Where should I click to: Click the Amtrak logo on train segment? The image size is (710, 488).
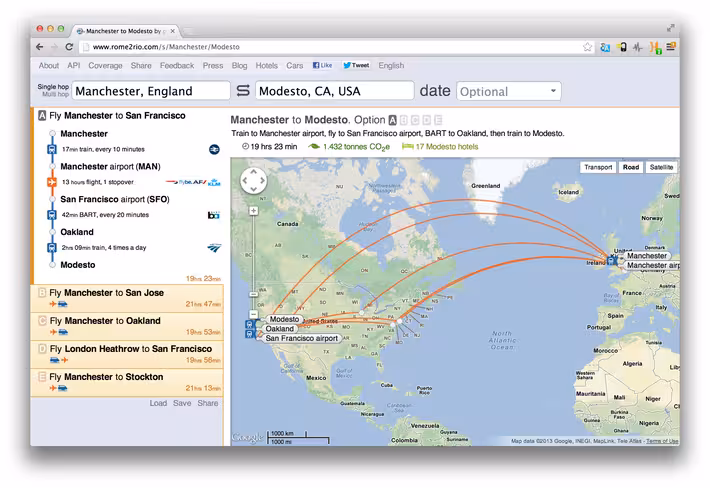214,248
